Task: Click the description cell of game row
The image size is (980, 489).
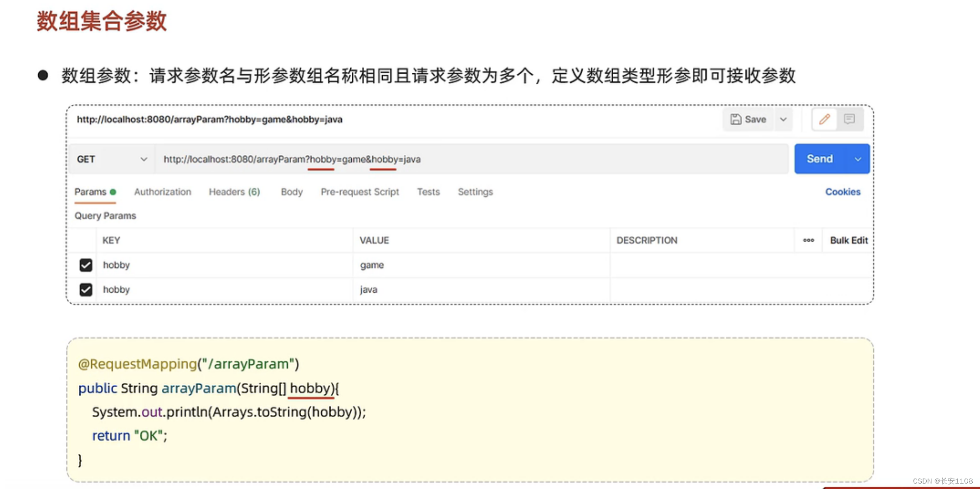Action: pos(741,265)
